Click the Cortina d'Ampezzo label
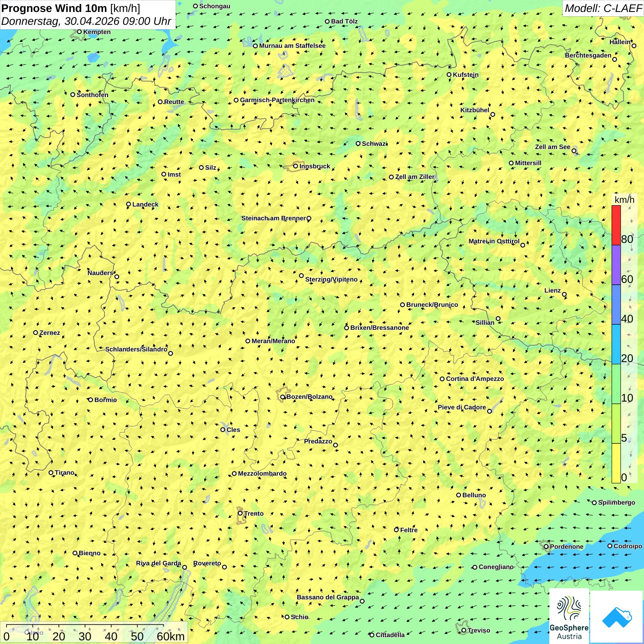The width and height of the screenshot is (644, 644). point(475,379)
